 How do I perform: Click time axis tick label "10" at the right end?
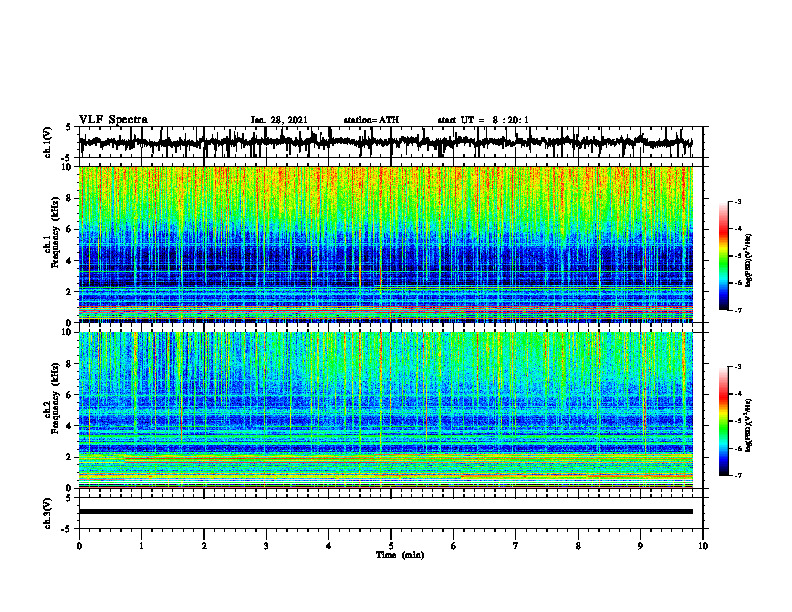[x=703, y=546]
